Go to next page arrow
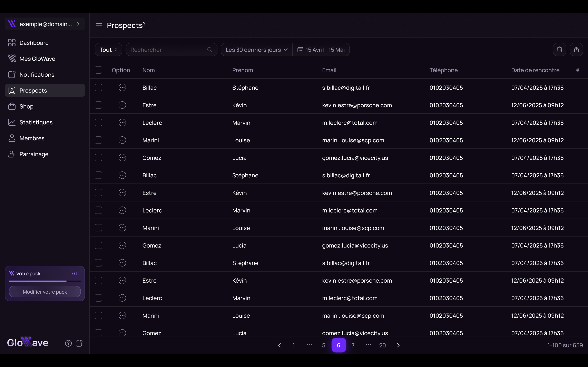The width and height of the screenshot is (588, 367). point(398,345)
